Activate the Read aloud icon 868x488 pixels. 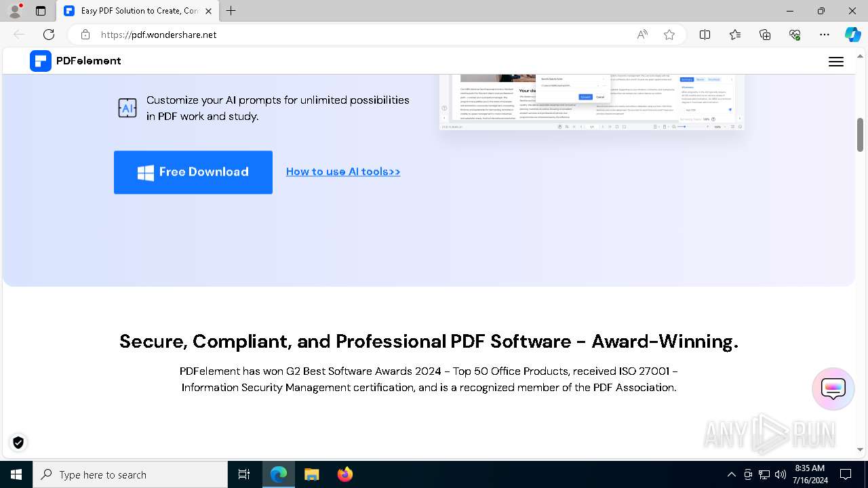tap(642, 35)
